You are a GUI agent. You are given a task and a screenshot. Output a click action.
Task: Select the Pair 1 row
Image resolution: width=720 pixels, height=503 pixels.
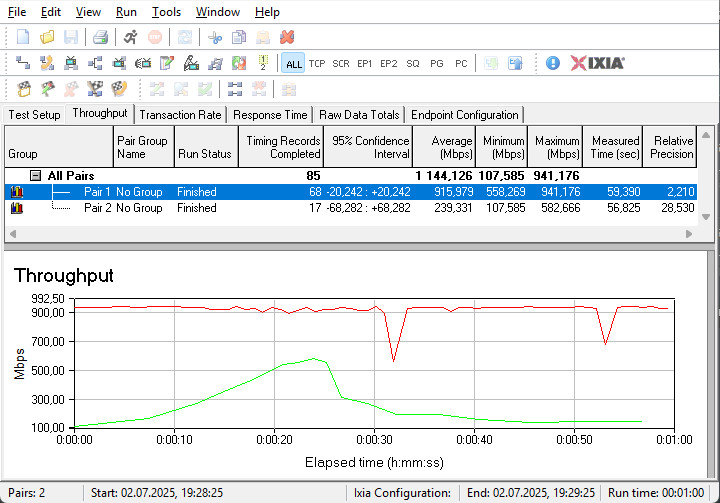351,192
